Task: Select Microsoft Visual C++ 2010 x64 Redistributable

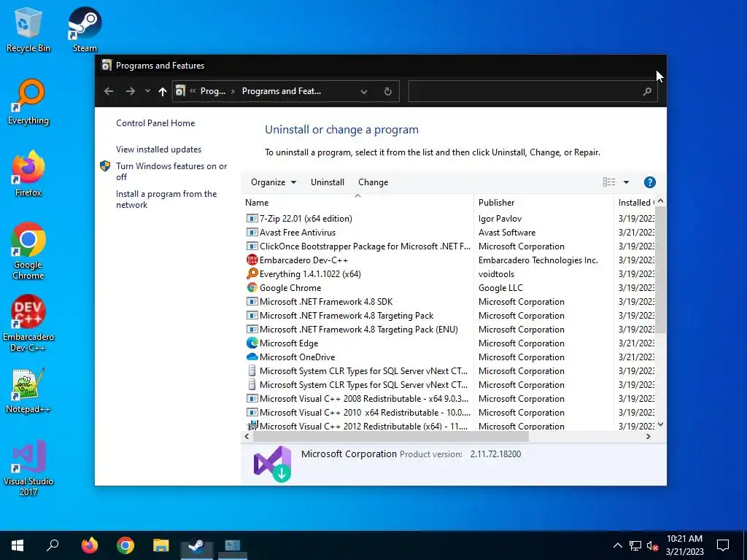Action: [449, 413]
